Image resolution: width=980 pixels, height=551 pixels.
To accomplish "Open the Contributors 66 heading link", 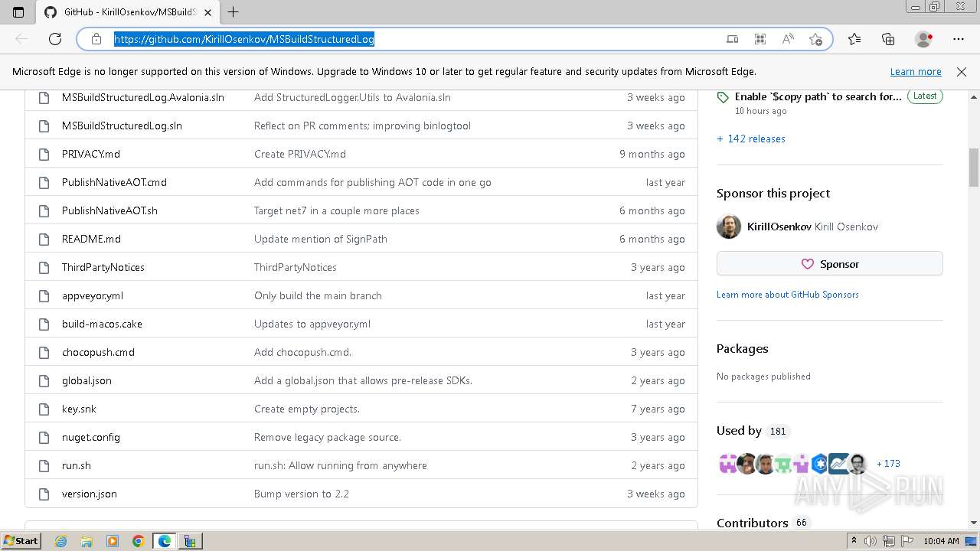I will [763, 523].
